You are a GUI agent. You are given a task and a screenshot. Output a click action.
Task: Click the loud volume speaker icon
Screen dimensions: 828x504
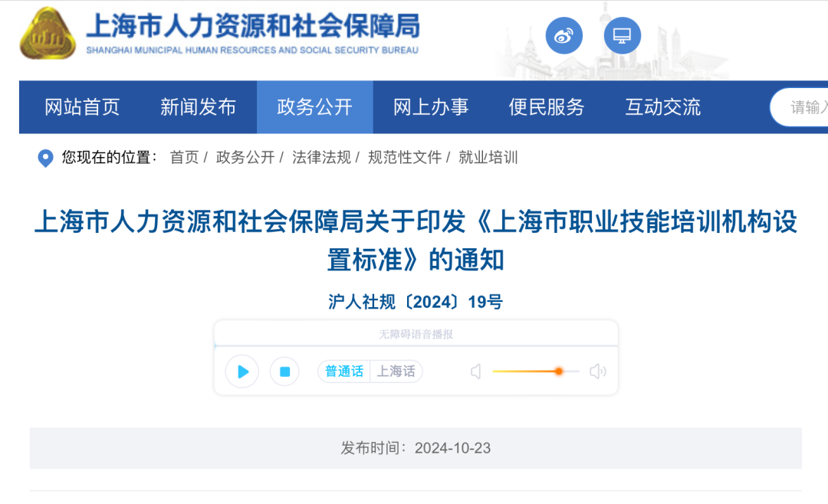click(x=598, y=371)
